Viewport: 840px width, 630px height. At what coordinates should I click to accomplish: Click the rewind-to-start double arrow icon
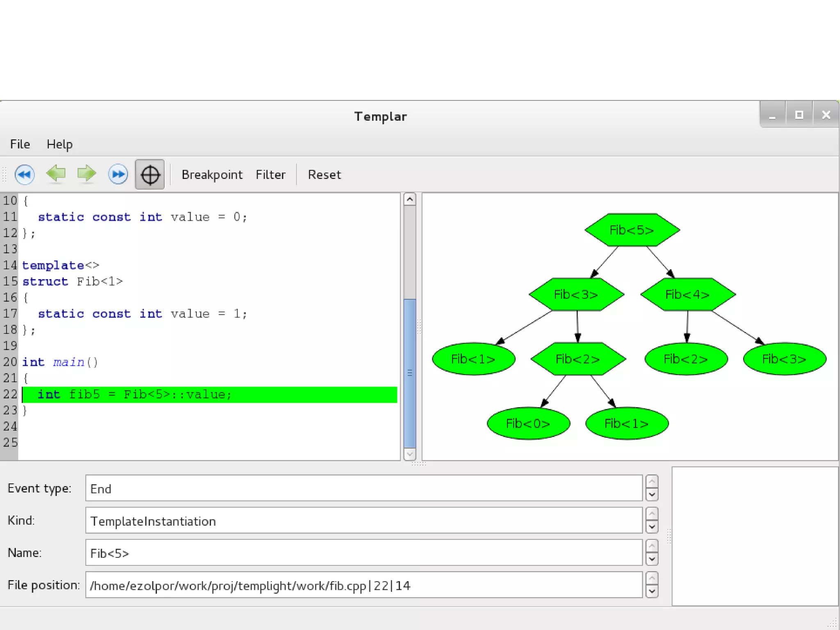[x=25, y=174]
